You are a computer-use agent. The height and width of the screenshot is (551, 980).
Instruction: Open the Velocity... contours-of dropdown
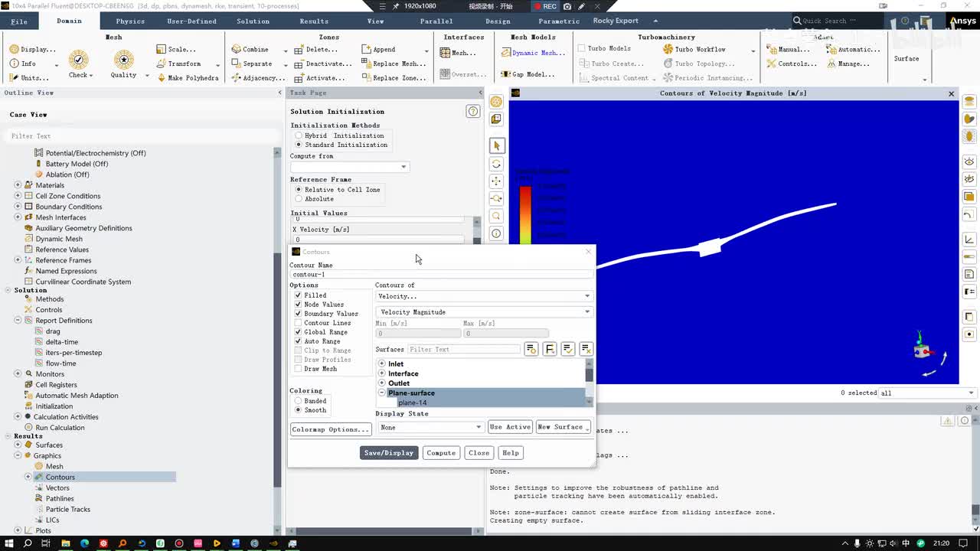pyautogui.click(x=484, y=296)
